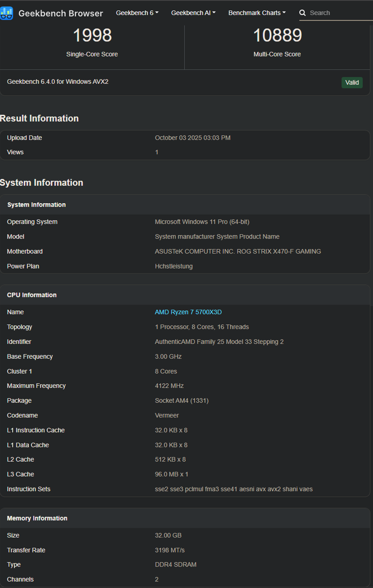Click the CPU Information panel header
The height and width of the screenshot is (588, 373).
coord(32,295)
